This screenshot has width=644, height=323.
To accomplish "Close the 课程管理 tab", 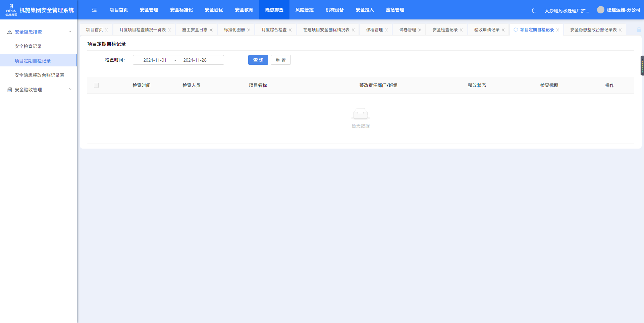I will click(x=386, y=30).
